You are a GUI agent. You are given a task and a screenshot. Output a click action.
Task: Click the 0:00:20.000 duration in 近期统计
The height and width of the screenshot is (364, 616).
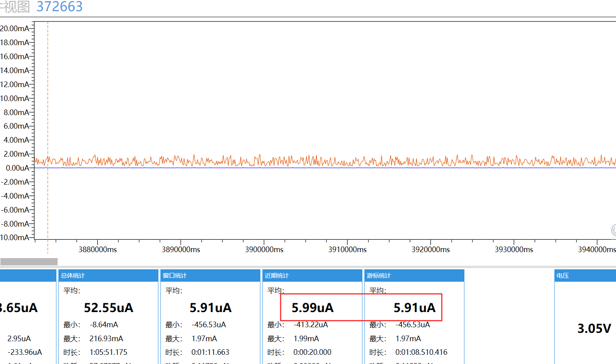coord(312,352)
